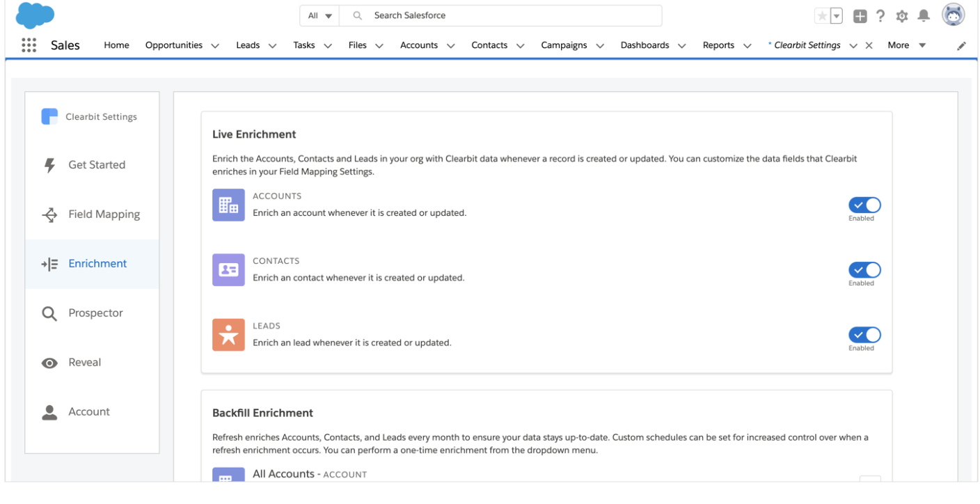980x504 pixels.
Task: Open the Reports tab
Action: coord(718,45)
